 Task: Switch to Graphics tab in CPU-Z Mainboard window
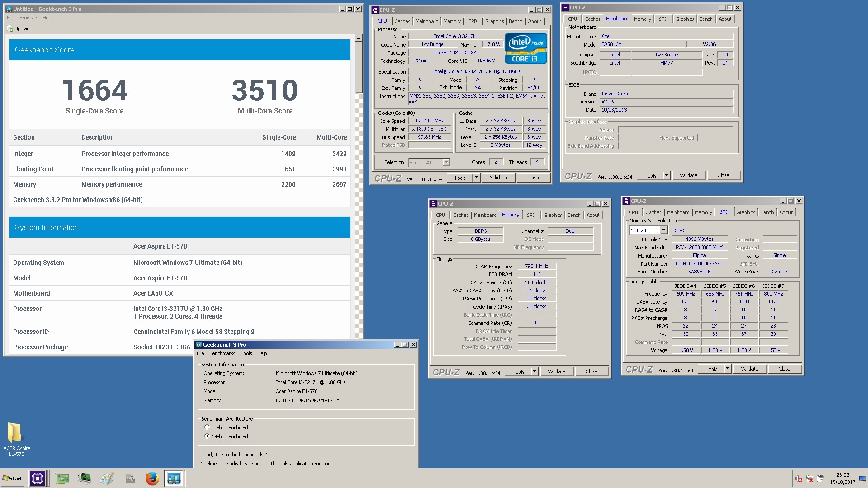point(684,19)
